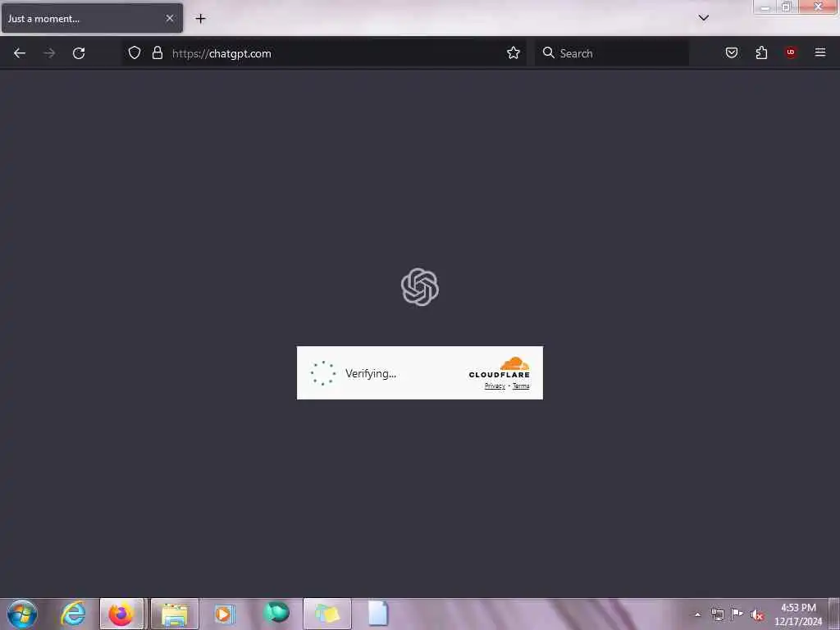The width and height of the screenshot is (840, 630).
Task: Show hidden system tray icons
Action: (697, 614)
